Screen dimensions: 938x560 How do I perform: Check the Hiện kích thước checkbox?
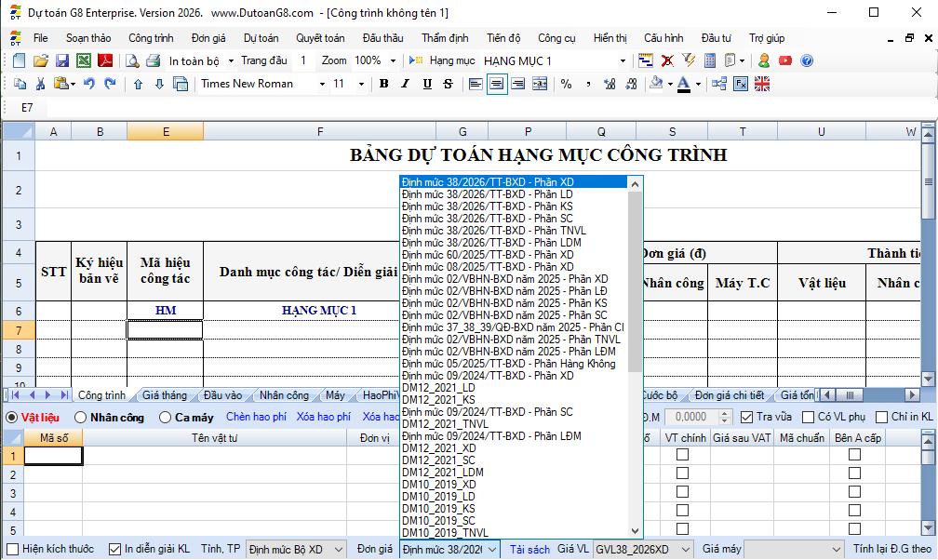tap(13, 549)
